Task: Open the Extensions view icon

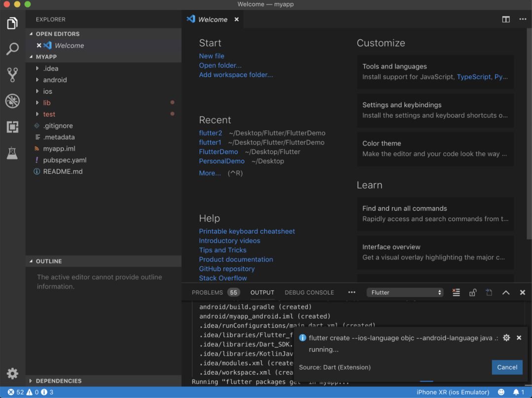Action: 12,127
